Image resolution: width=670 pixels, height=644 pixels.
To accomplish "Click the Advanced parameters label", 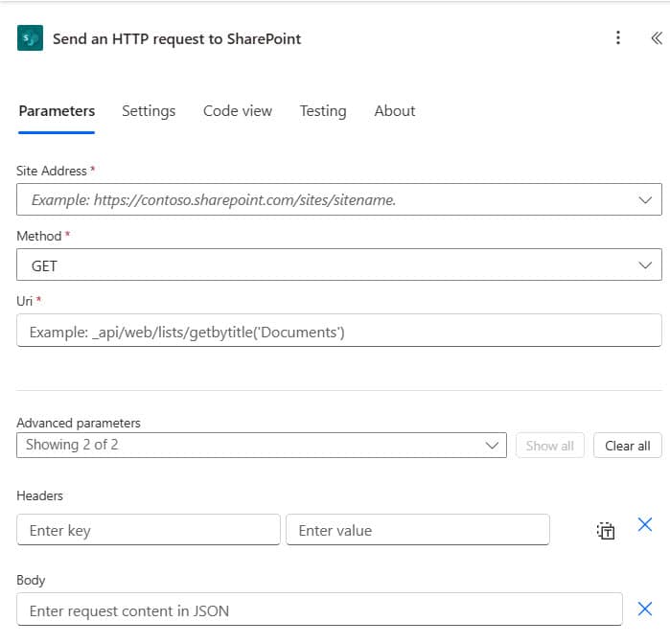I will 79,423.
